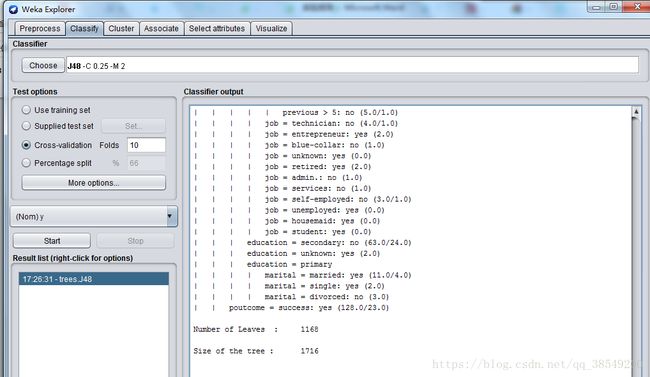Click the line 'job = retired: yes (2.0)'

pos(318,167)
